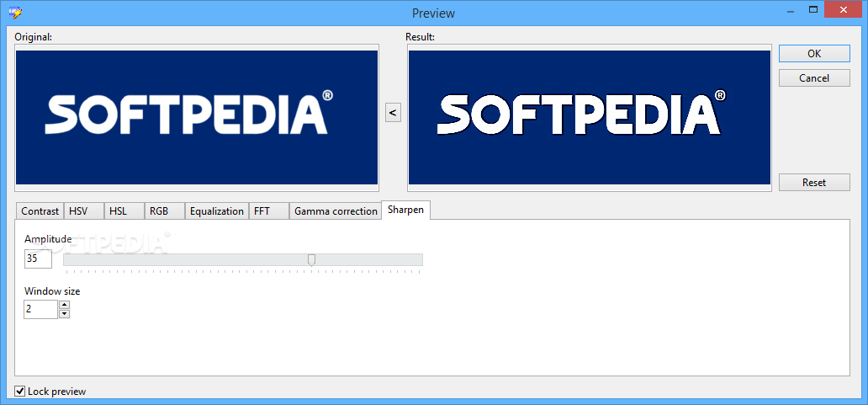Minimize the Preview window

pos(789,11)
